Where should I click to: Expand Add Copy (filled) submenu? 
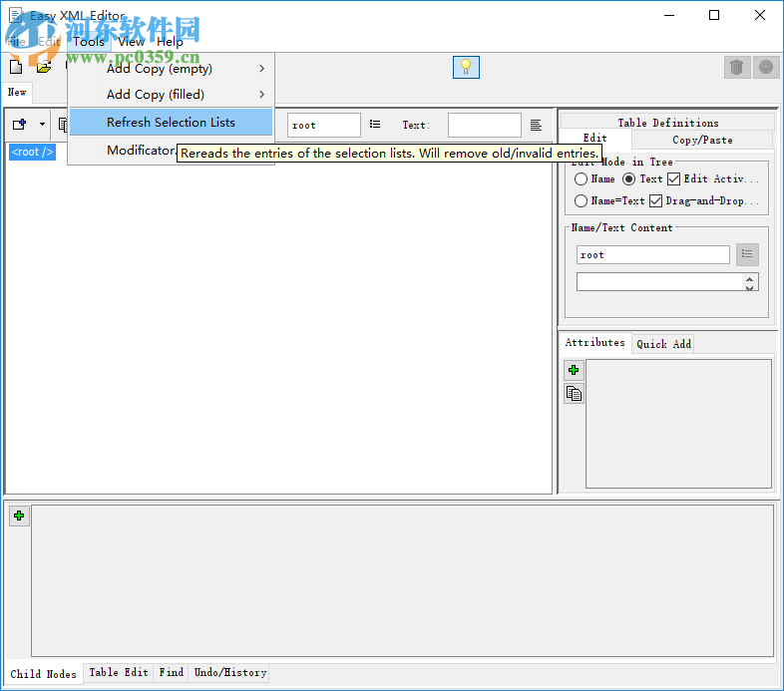click(x=171, y=95)
